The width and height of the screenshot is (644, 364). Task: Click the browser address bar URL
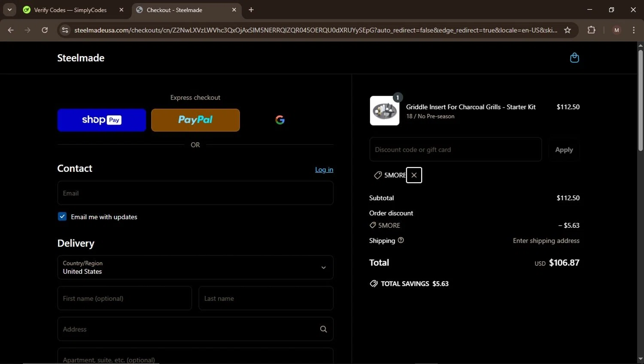[316, 30]
